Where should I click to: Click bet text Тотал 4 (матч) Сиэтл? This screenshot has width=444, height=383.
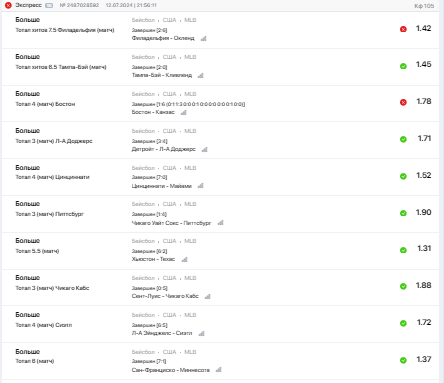pyautogui.click(x=43, y=325)
